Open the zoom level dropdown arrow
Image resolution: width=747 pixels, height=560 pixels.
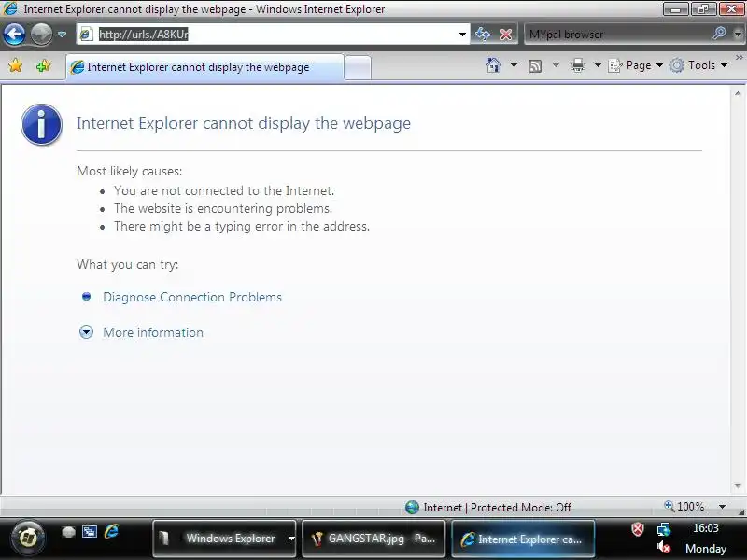pyautogui.click(x=722, y=507)
